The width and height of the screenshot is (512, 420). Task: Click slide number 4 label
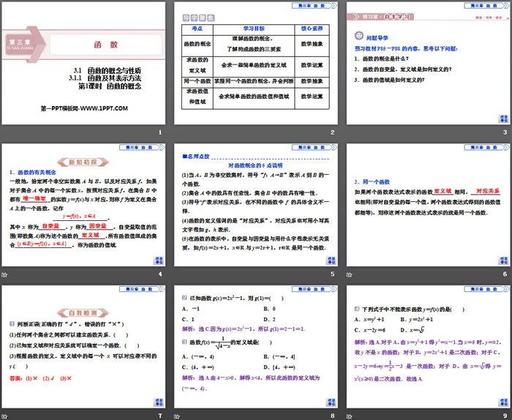click(160, 274)
